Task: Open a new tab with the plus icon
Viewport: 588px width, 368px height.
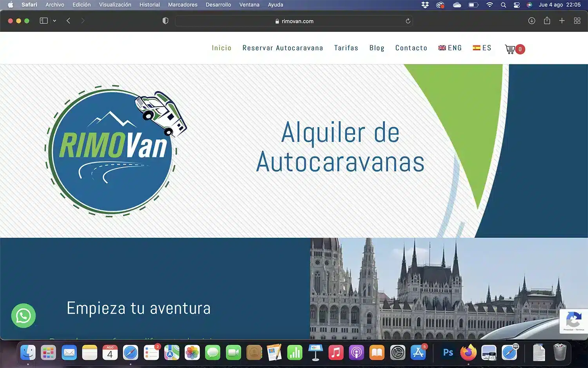Action: click(x=562, y=21)
